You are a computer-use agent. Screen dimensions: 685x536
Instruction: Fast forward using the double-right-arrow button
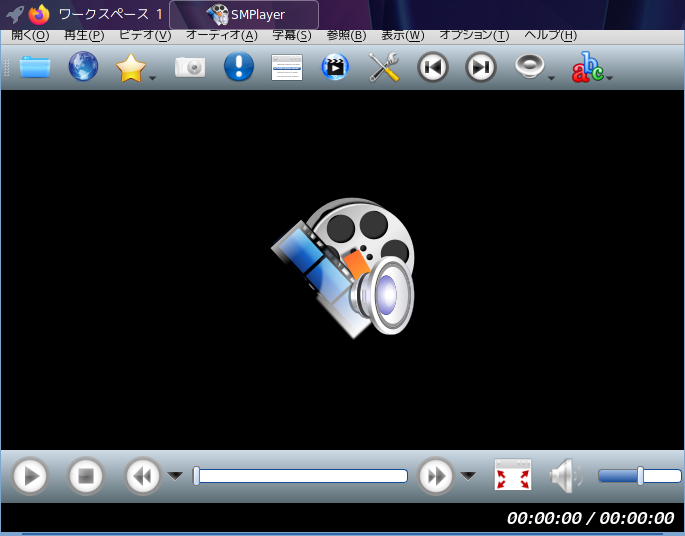436,476
